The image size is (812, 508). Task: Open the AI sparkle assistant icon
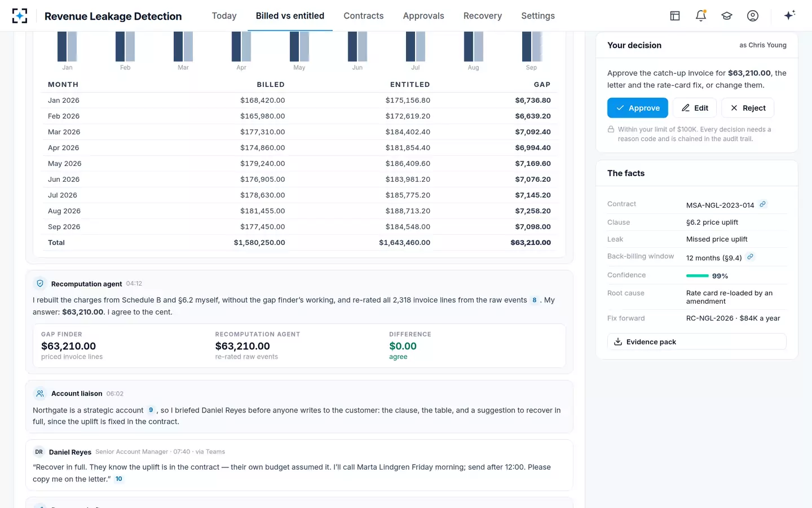(789, 15)
